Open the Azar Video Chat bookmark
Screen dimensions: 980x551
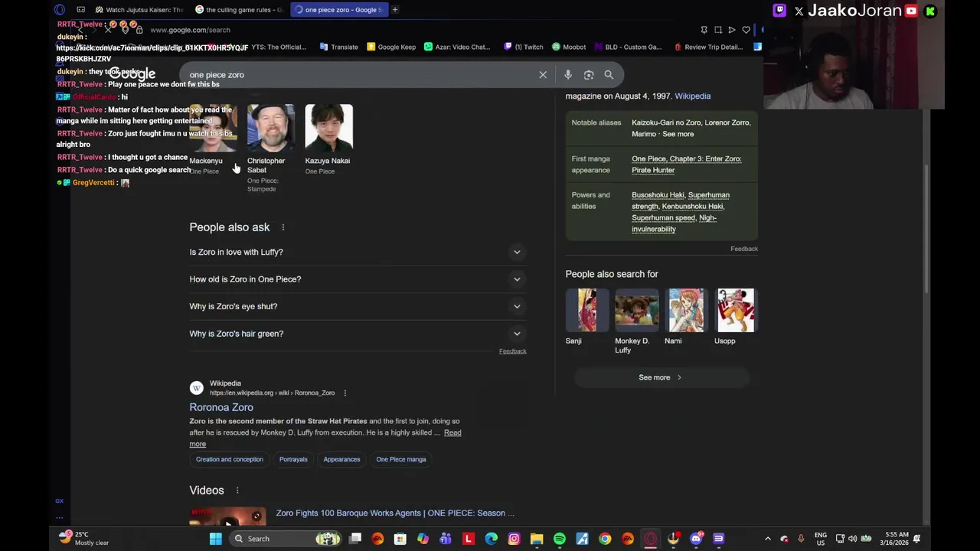coord(457,47)
